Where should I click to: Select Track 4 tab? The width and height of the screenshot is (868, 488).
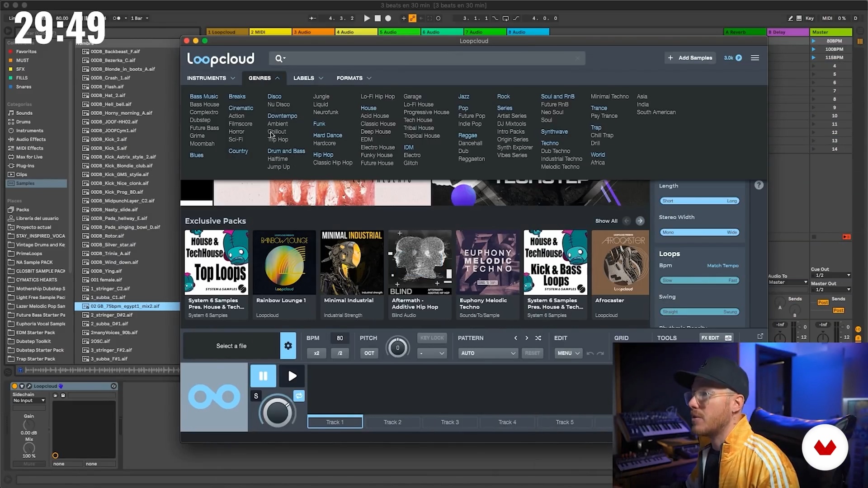pyautogui.click(x=507, y=422)
